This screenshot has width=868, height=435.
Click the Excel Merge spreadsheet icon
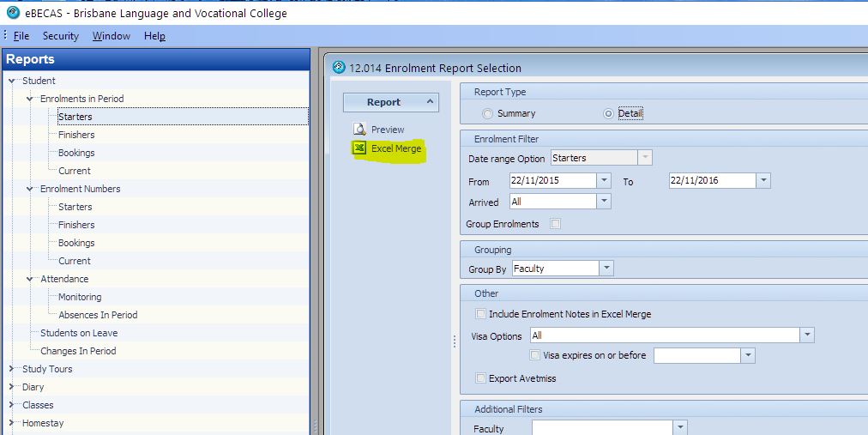[x=360, y=148]
